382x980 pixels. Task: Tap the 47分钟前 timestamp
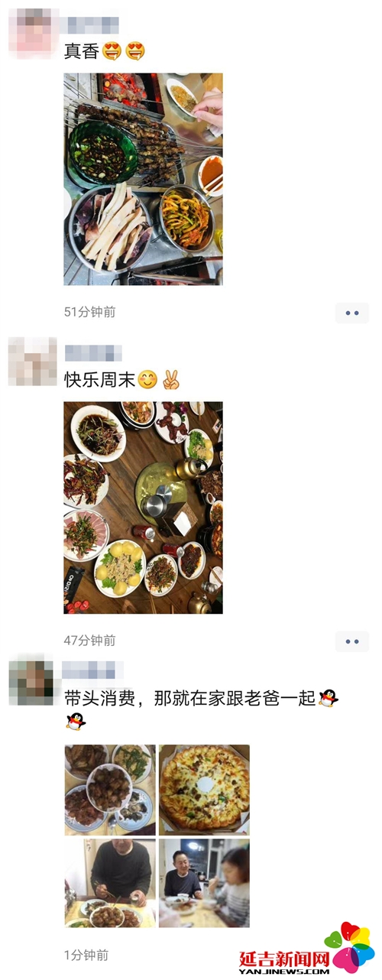click(x=89, y=641)
